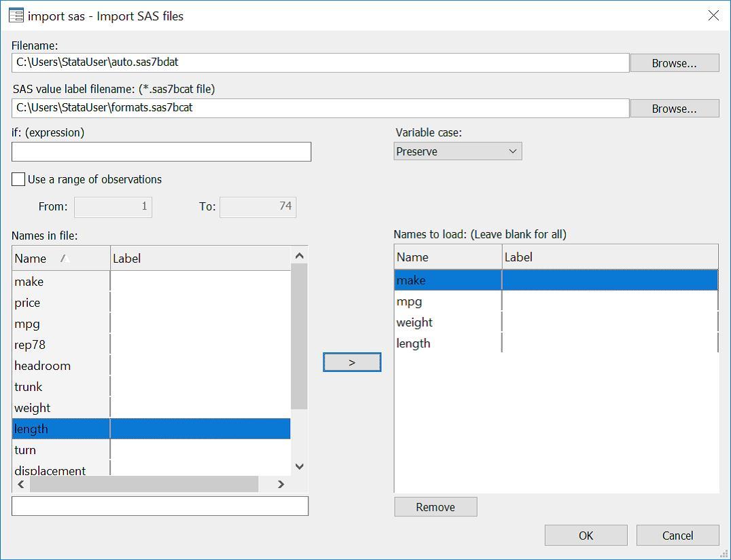This screenshot has height=560, width=731.
Task: Click the Remove button
Action: [435, 507]
